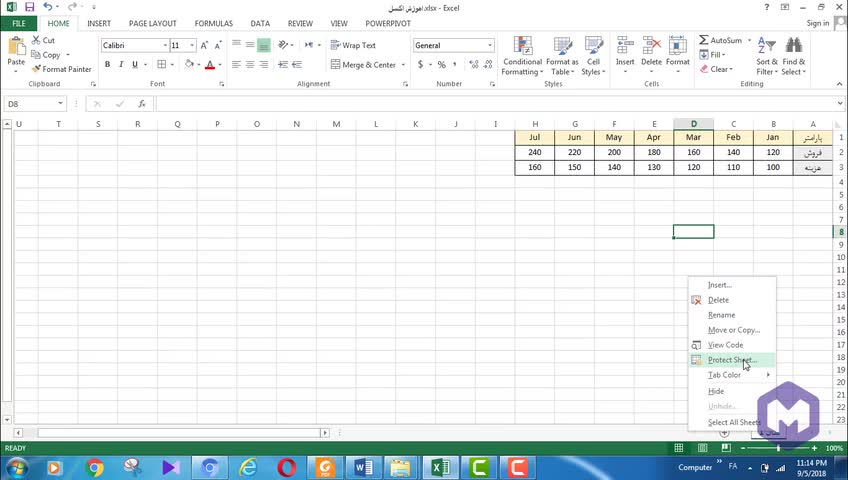Click Sign in link

[817, 23]
